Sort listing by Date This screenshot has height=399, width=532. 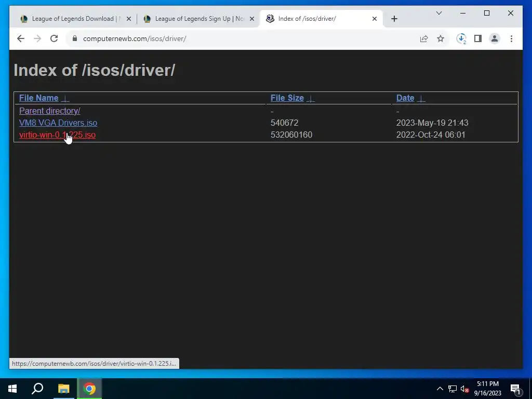pos(405,98)
